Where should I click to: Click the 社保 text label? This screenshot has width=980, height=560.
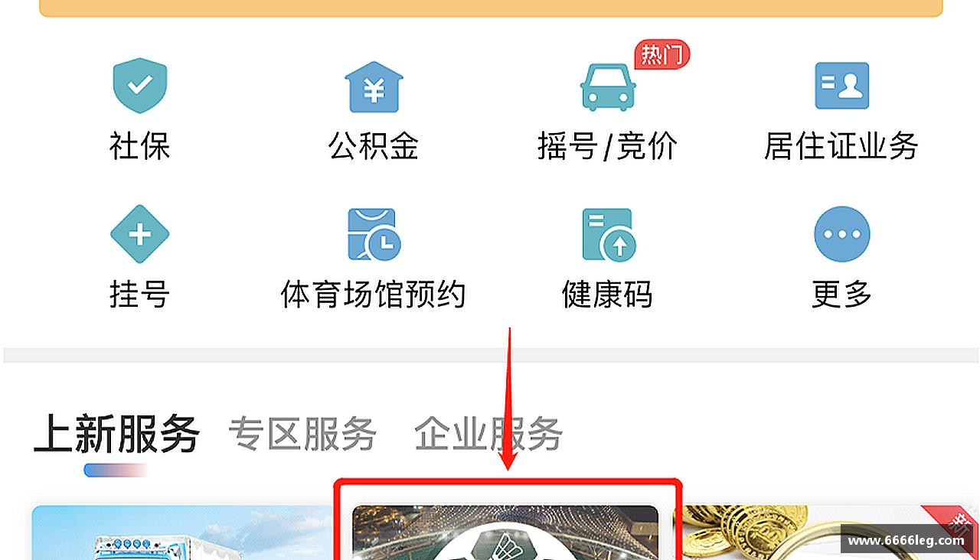coord(139,145)
